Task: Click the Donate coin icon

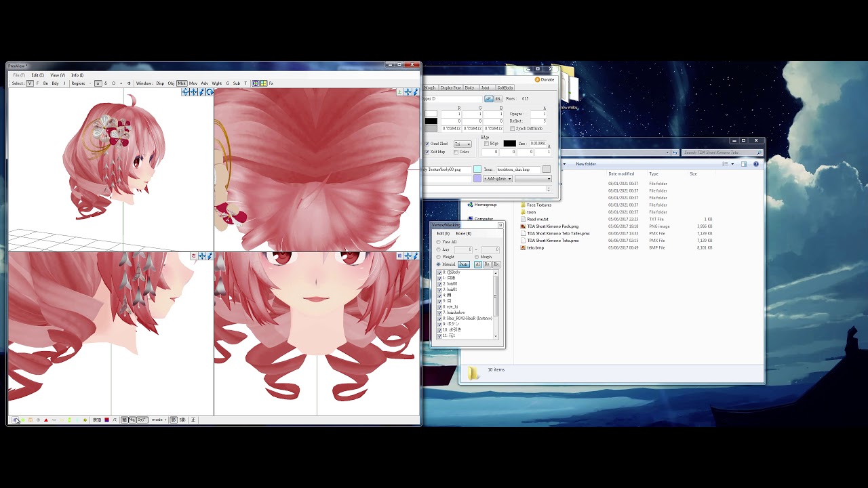Action: coord(538,79)
